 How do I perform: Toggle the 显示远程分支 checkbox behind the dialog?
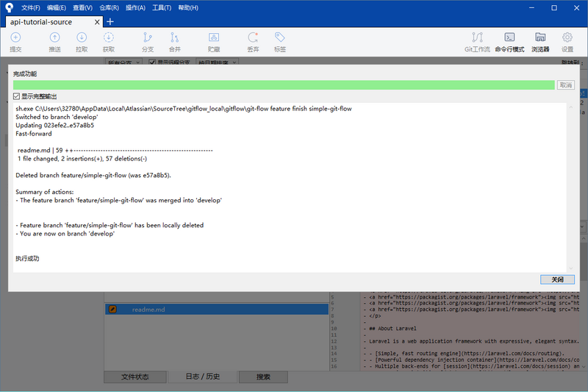click(152, 63)
